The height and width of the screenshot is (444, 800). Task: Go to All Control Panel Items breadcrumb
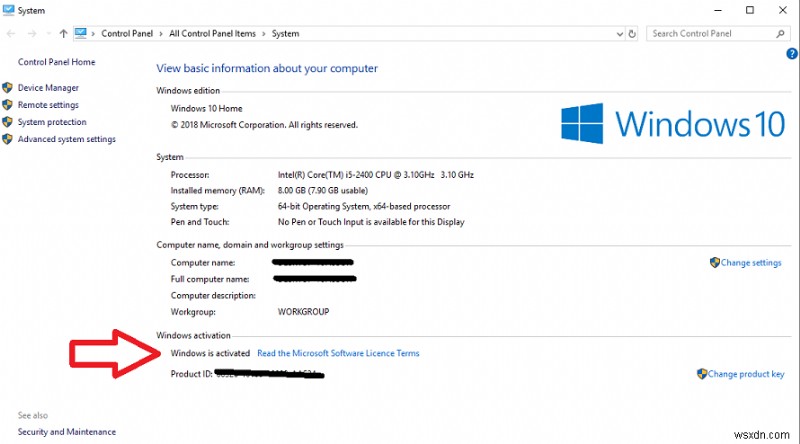(x=212, y=34)
